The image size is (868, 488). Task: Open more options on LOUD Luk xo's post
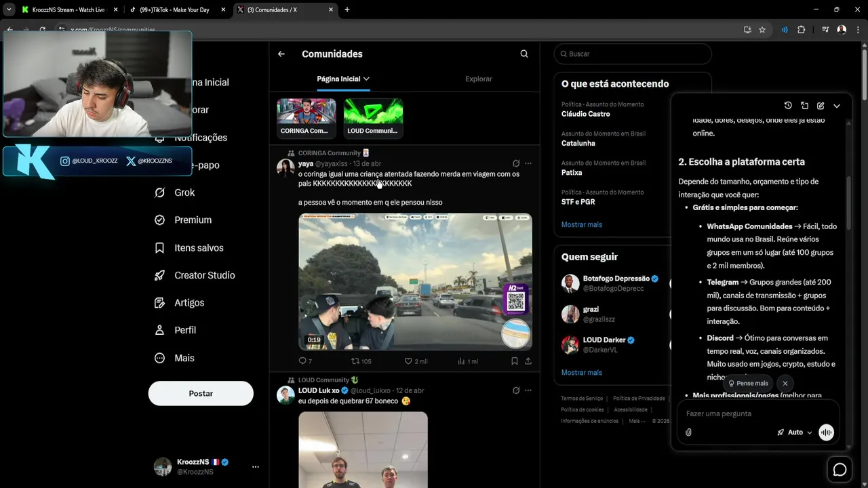(528, 390)
